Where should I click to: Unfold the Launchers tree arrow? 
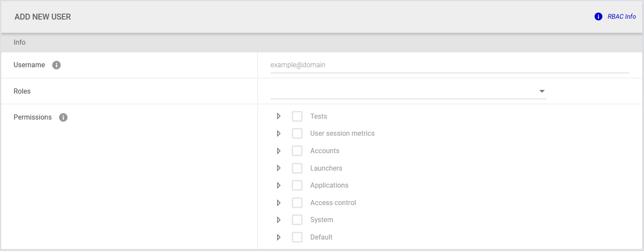point(279,168)
